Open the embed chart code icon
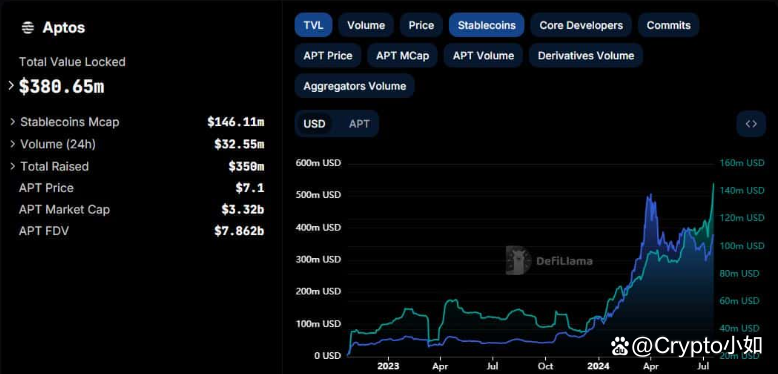The height and width of the screenshot is (374, 778). (751, 124)
